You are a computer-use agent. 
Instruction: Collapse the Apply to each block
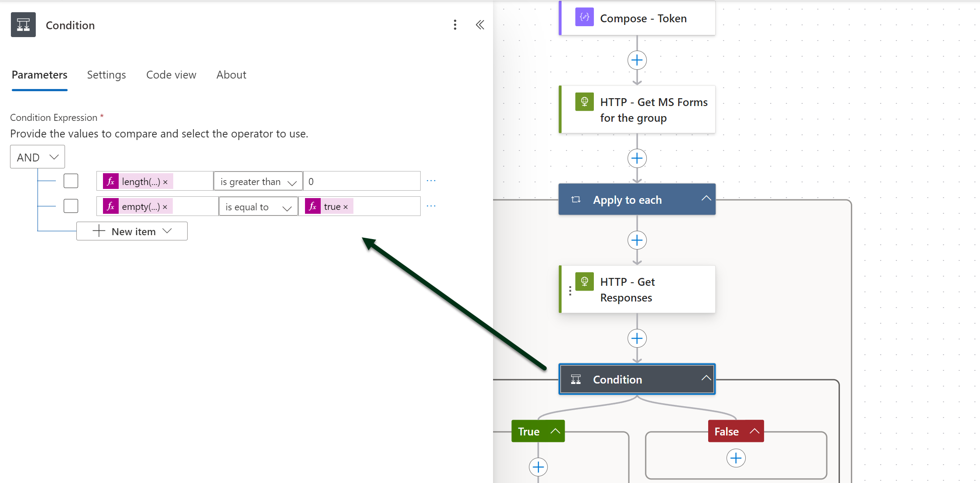click(x=706, y=199)
